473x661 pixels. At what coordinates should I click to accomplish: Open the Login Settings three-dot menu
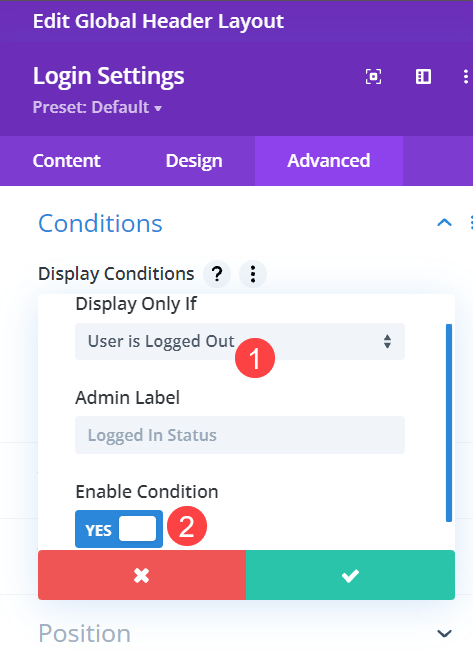[465, 77]
